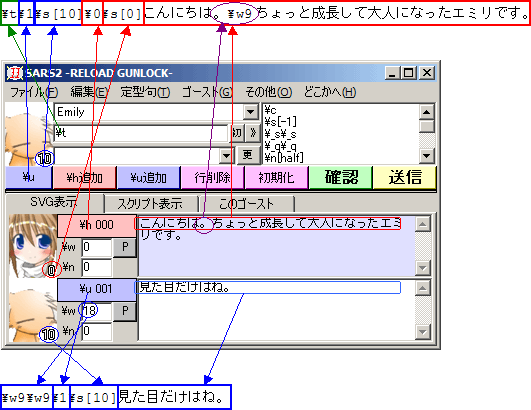The width and height of the screenshot is (531, 410).
Task: Click the 見た目だけはね text area of \u line
Action: click(x=276, y=309)
